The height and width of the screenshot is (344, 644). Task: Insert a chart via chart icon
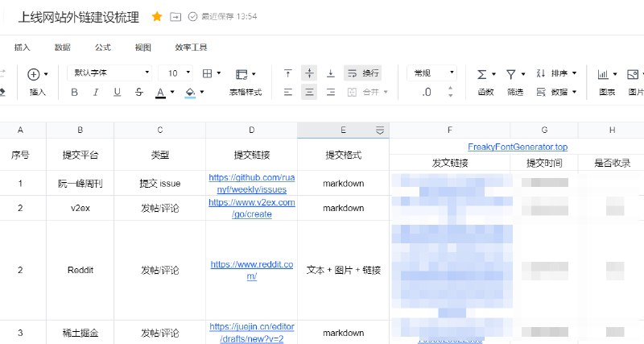[x=603, y=74]
